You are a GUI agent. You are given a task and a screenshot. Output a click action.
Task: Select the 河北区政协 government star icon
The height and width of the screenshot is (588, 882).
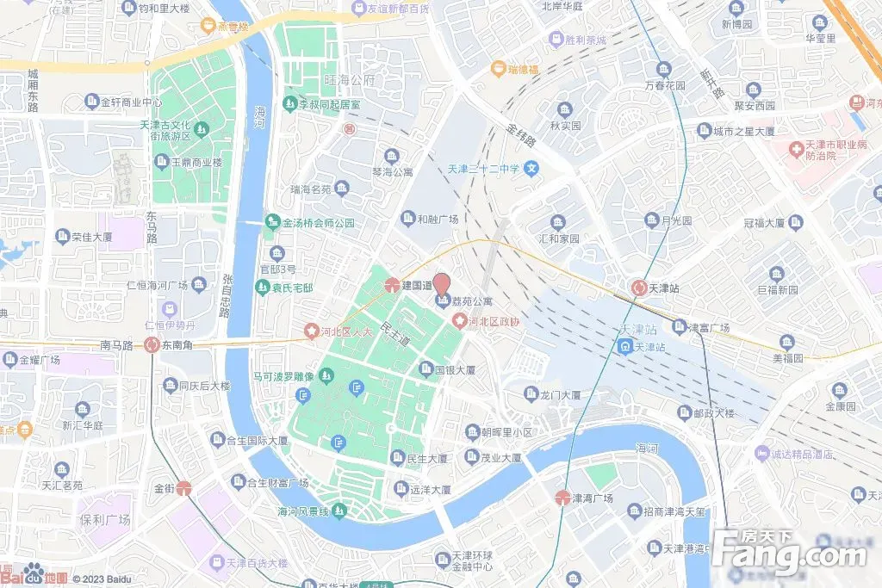point(460,321)
